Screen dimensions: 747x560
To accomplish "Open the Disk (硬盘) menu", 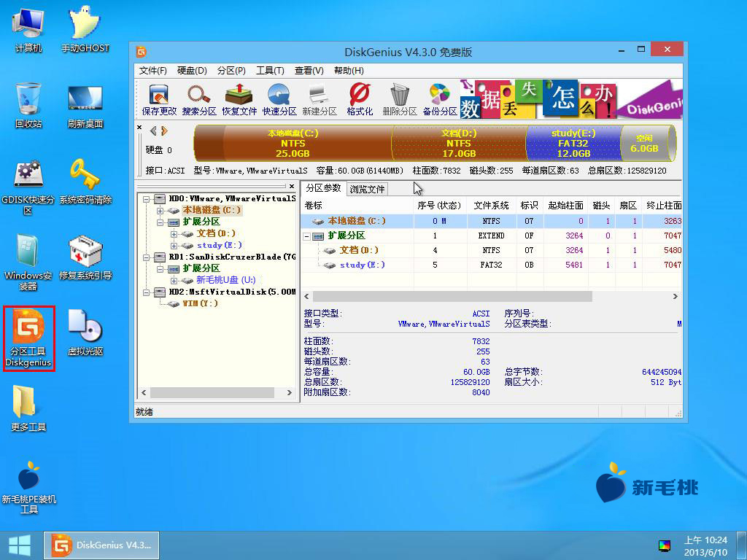I will pos(192,71).
